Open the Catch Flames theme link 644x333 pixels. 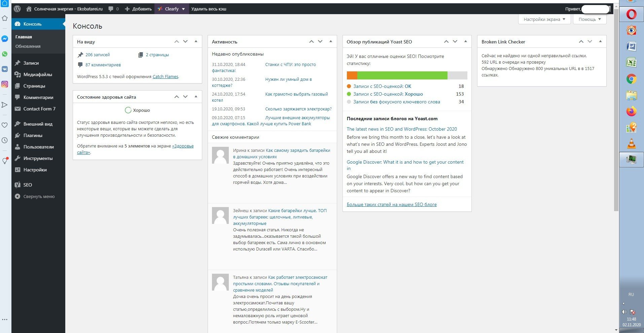(x=165, y=76)
